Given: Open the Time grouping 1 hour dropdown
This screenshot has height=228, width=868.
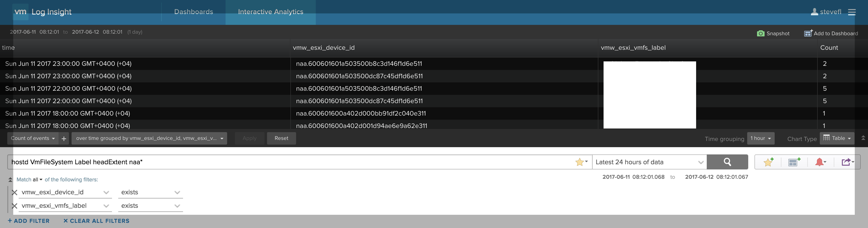Looking at the screenshot, I should 760,138.
